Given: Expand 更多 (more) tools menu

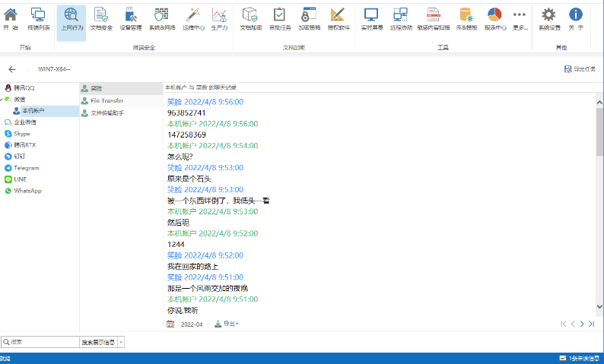Looking at the screenshot, I should [x=520, y=18].
